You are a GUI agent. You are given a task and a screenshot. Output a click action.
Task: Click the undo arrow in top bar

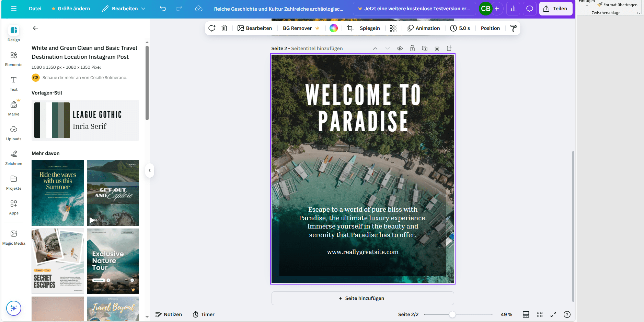click(x=163, y=9)
